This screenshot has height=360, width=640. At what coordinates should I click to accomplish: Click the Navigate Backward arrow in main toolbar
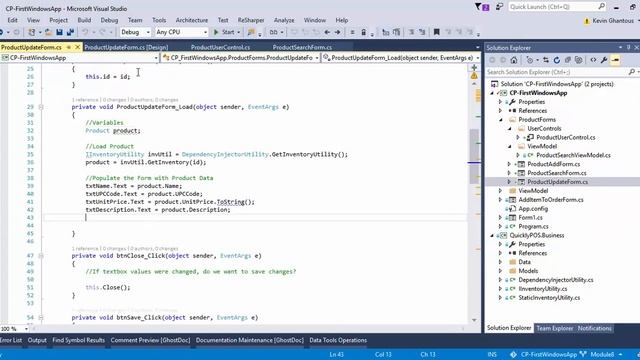327,32
